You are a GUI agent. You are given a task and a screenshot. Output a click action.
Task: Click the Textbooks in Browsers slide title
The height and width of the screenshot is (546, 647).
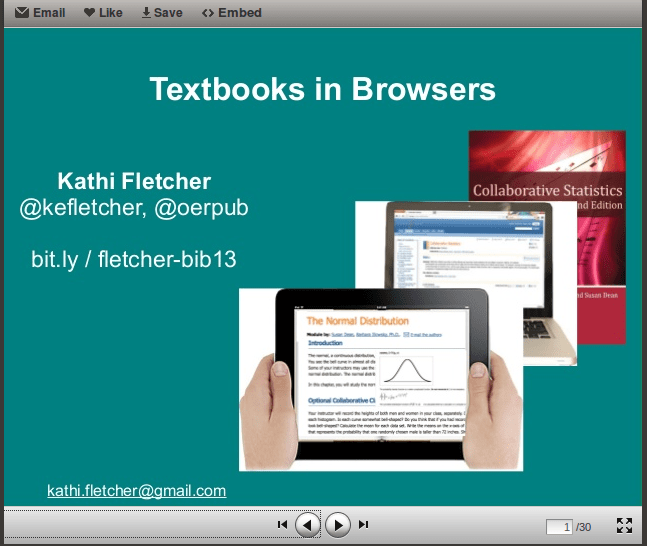pyautogui.click(x=322, y=89)
